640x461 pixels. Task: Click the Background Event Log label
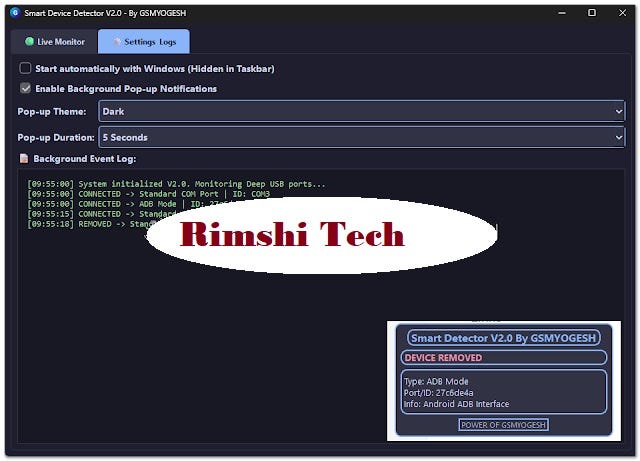point(85,158)
